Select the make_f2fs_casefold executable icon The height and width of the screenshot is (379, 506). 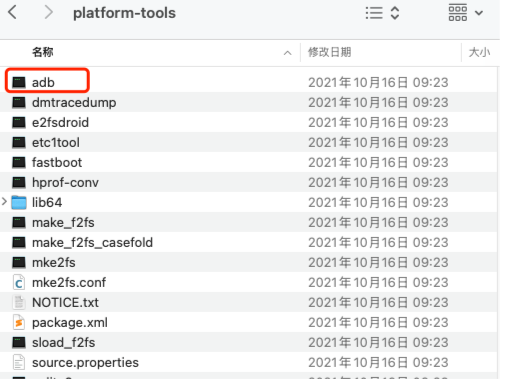19,242
